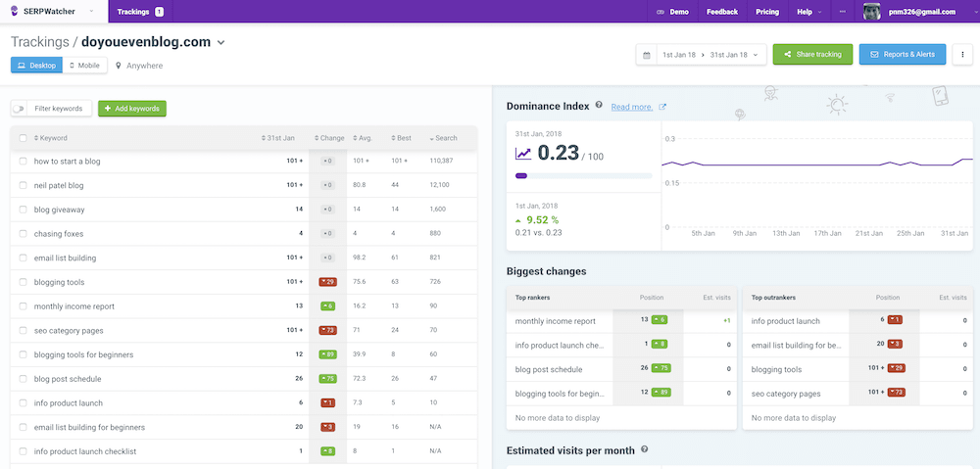
Task: Click the green 9.52 % increase arrow
Action: (x=518, y=220)
